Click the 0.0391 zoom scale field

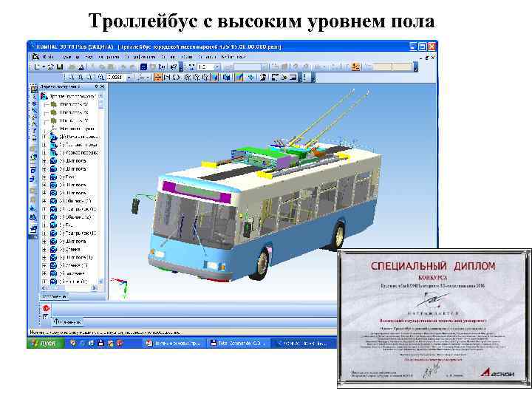click(x=115, y=78)
